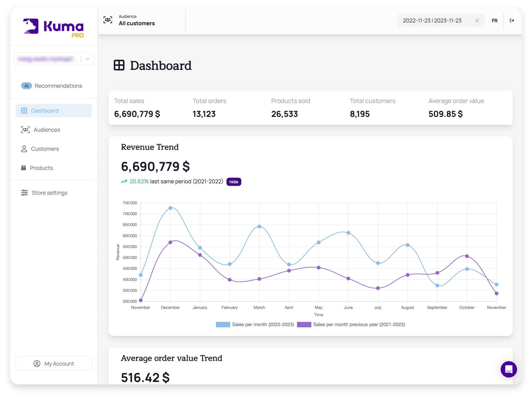Hide the previous year comparison line
Image resolution: width=532 pixels, height=398 pixels.
tap(234, 182)
